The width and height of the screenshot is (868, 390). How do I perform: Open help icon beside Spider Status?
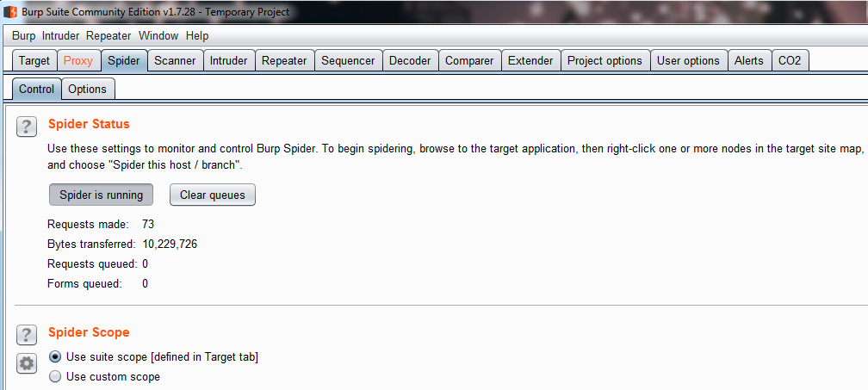27,127
